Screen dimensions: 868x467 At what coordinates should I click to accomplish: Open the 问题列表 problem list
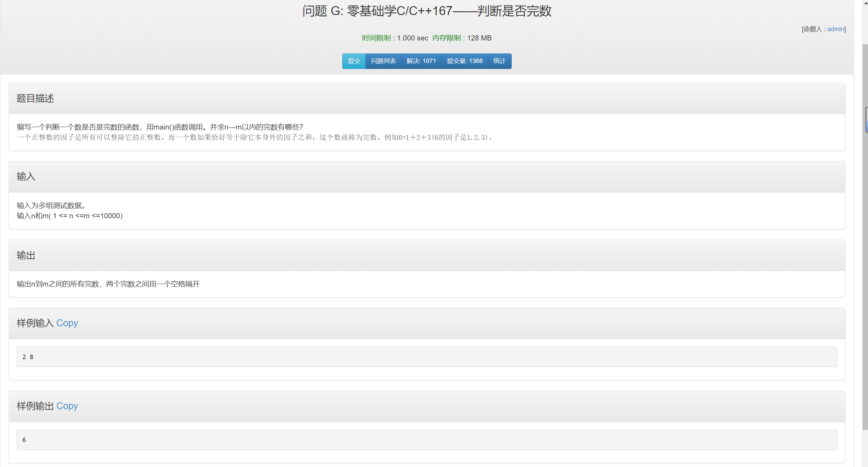(x=383, y=61)
